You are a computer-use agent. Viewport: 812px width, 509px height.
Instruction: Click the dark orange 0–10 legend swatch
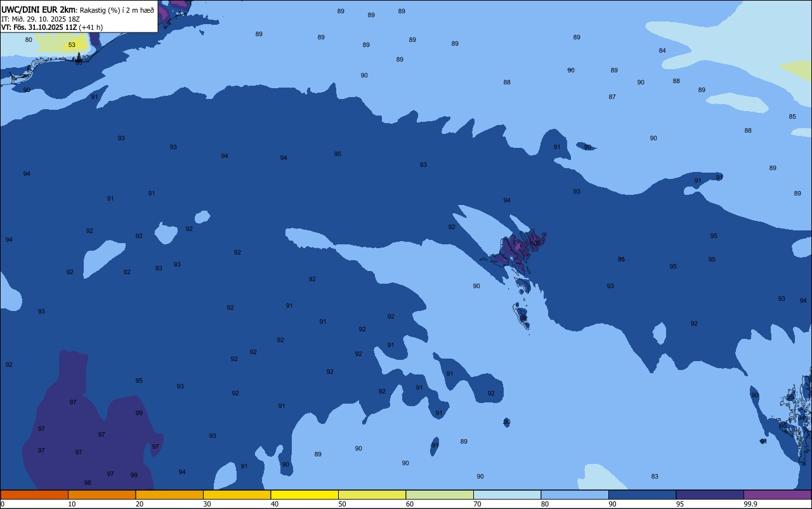(x=34, y=494)
